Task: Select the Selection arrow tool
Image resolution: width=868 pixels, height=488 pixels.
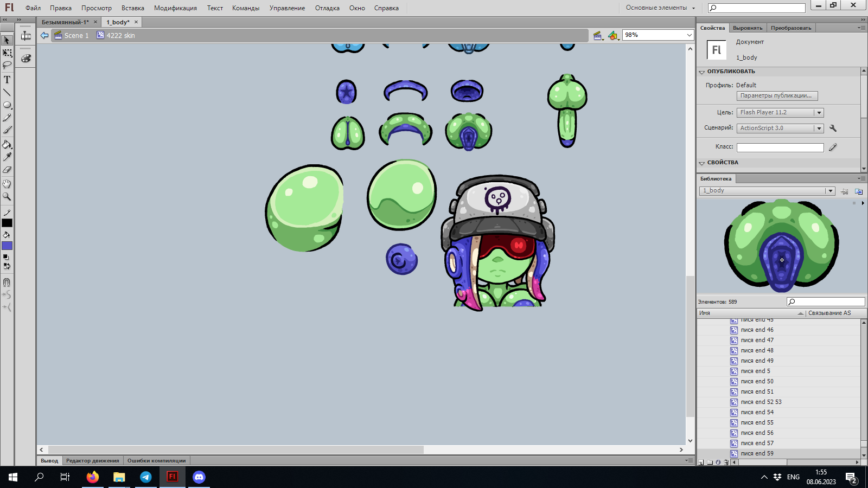Action: coord(7,40)
